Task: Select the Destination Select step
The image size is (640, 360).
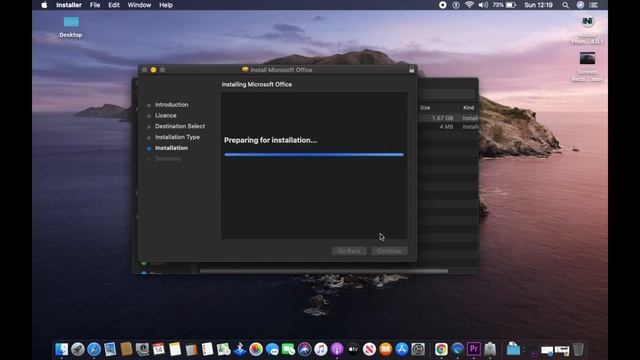Action: (x=180, y=126)
